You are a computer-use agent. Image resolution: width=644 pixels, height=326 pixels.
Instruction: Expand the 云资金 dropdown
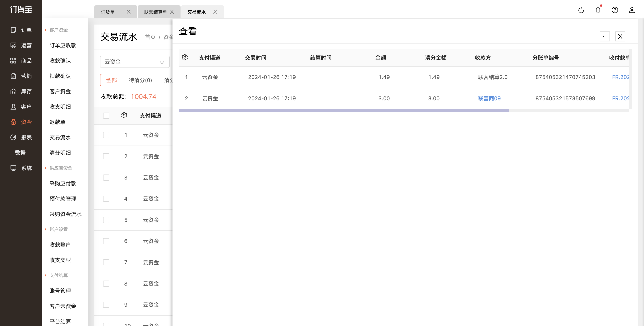(135, 62)
